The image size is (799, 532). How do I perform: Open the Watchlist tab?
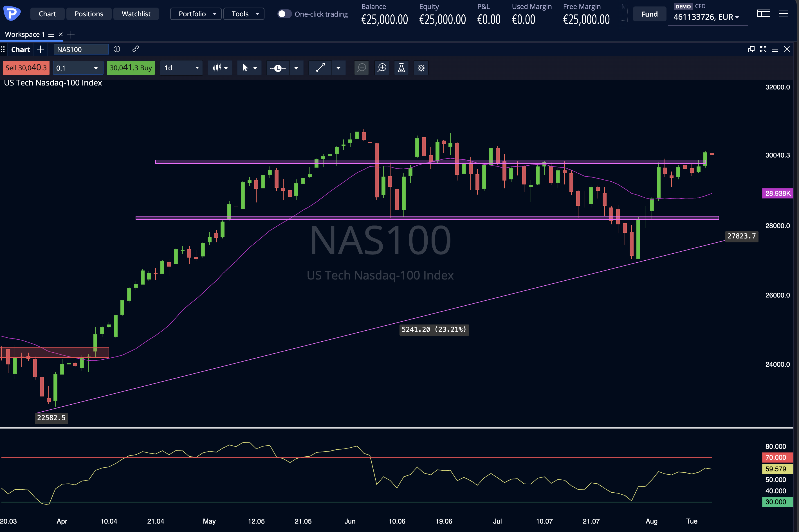[136, 14]
